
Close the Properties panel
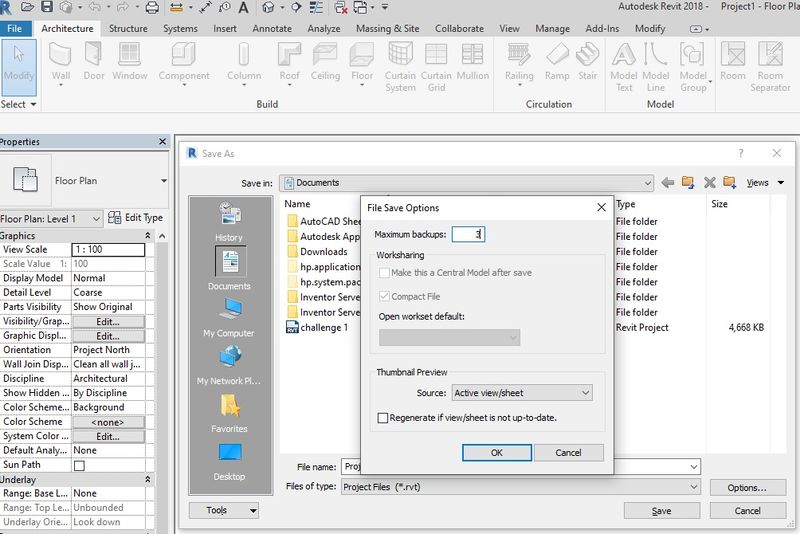[x=162, y=141]
